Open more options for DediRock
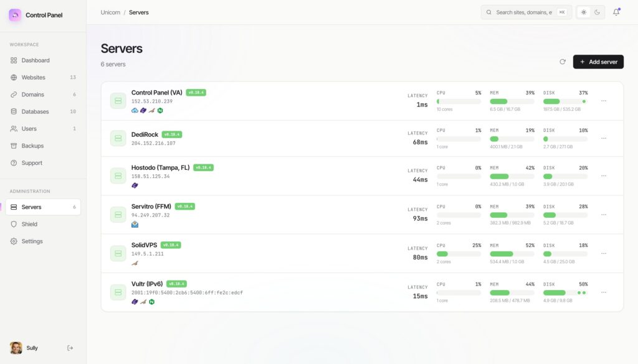 point(604,138)
